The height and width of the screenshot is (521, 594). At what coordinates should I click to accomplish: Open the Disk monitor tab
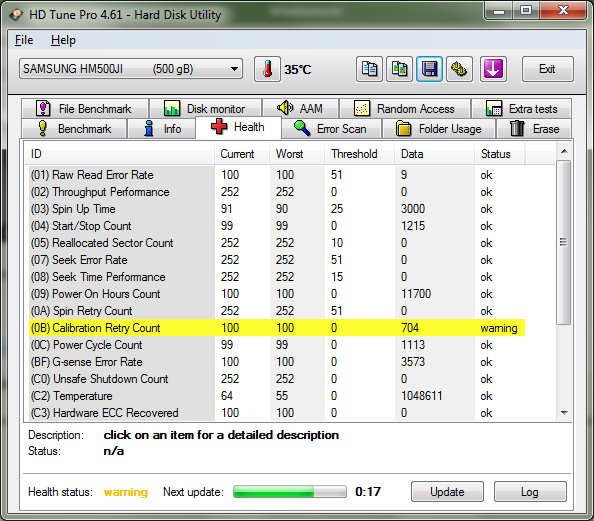(205, 109)
